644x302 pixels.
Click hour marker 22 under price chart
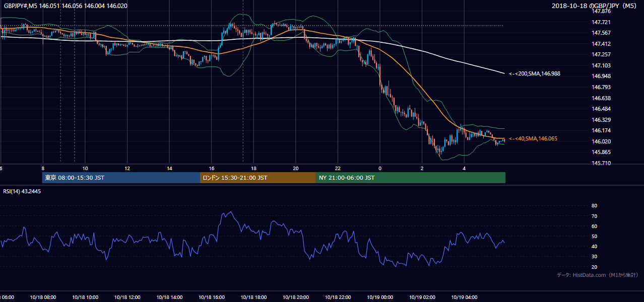click(x=338, y=168)
